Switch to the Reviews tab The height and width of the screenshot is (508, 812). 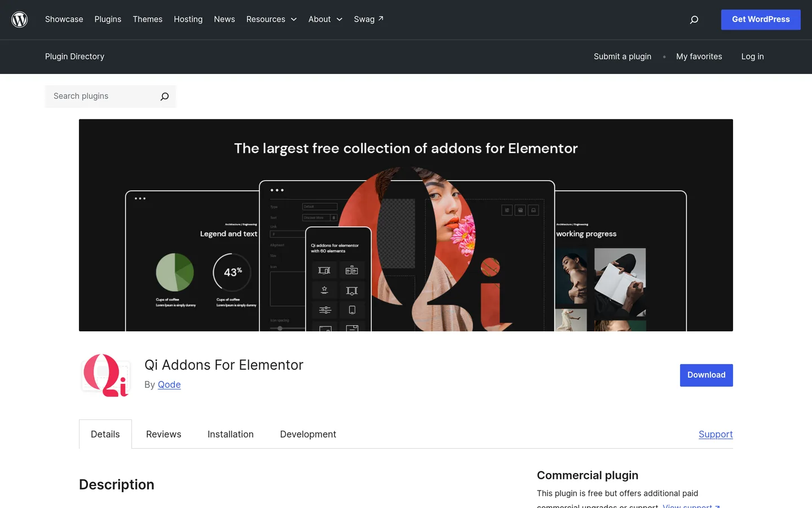tap(164, 434)
